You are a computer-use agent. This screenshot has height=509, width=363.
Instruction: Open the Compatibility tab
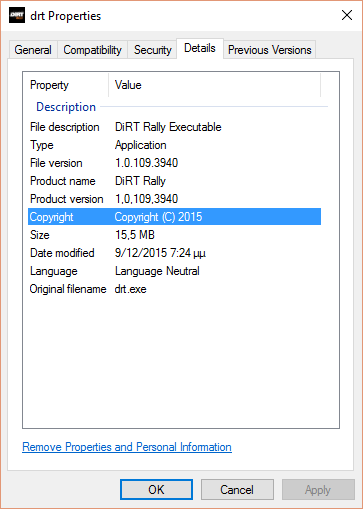click(x=92, y=50)
